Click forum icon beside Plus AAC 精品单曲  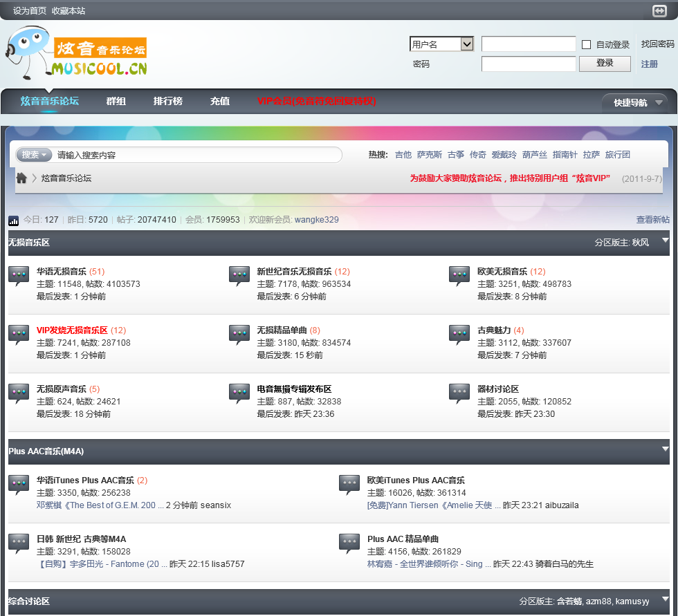(x=350, y=543)
